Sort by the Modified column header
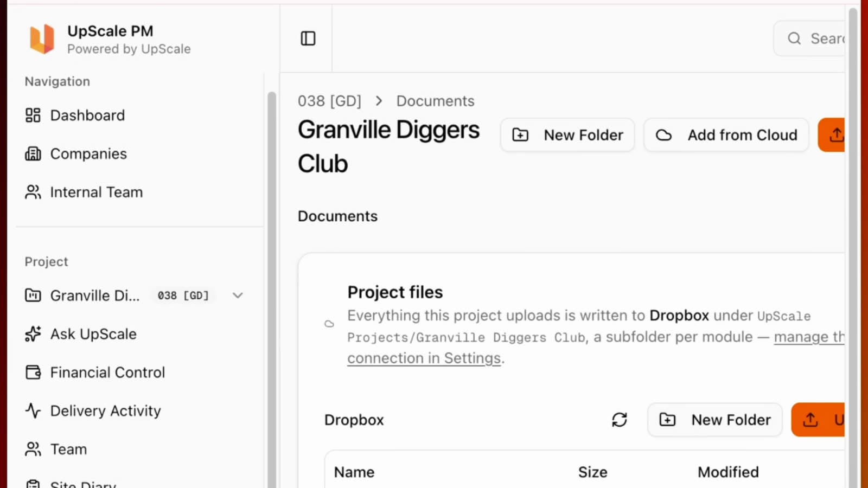This screenshot has height=488, width=868. (728, 472)
